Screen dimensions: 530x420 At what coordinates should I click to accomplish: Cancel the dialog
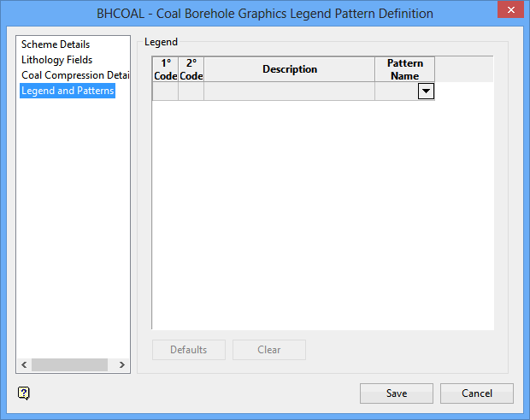click(477, 393)
